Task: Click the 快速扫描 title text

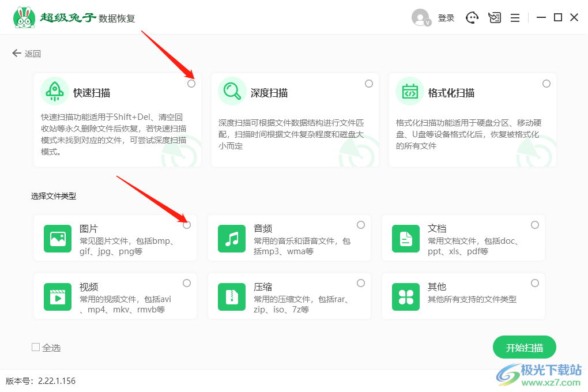Action: 92,93
